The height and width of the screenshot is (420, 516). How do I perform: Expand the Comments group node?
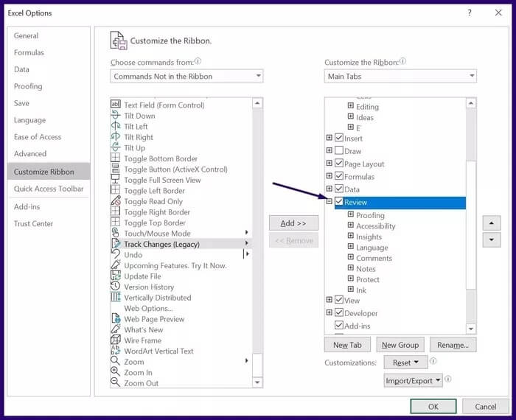point(351,257)
